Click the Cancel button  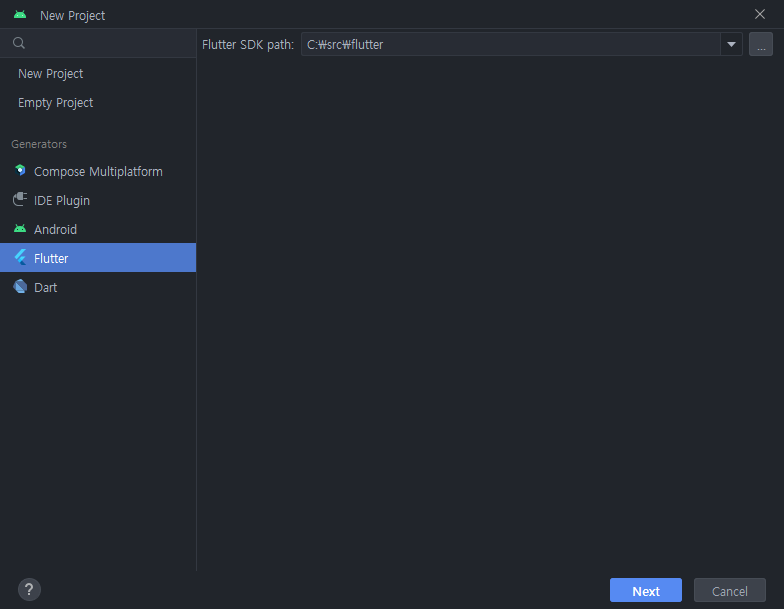pos(730,590)
